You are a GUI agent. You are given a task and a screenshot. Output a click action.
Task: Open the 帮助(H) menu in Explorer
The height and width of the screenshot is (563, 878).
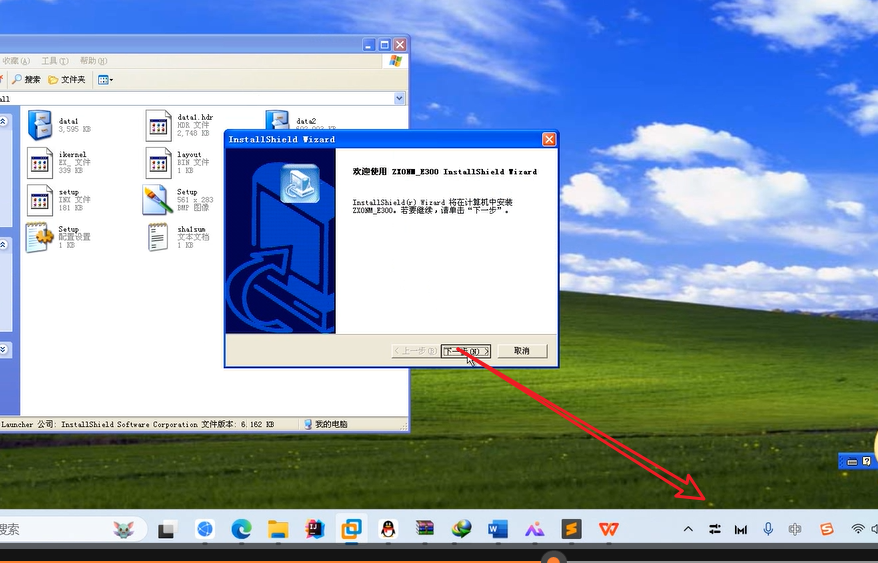[x=93, y=61]
